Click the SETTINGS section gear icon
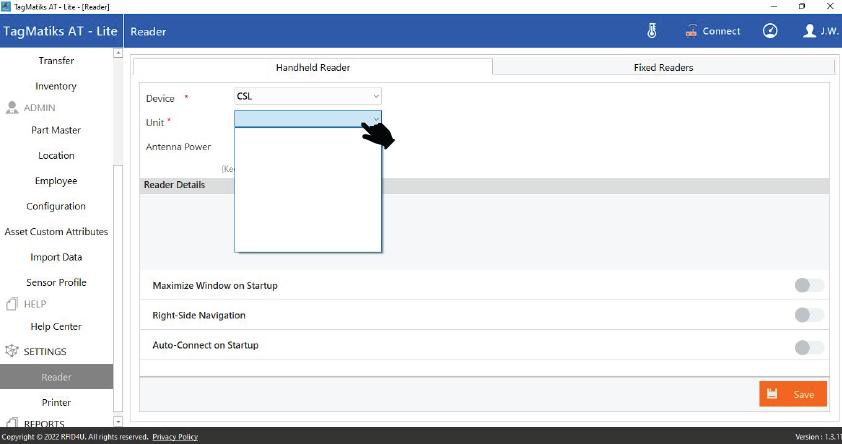This screenshot has width=842, height=444. tap(13, 352)
